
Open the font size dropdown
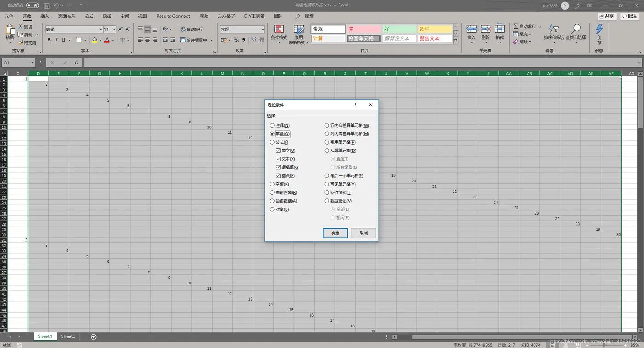point(114,29)
